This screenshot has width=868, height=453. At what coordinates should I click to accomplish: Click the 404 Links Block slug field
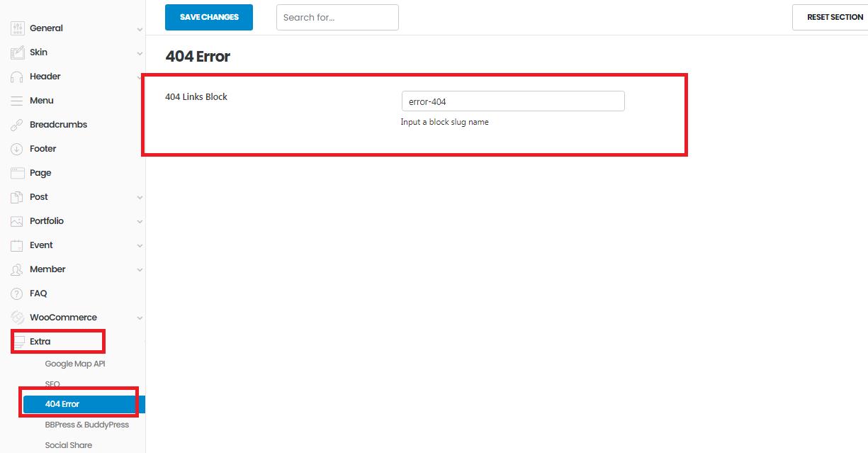pos(513,101)
